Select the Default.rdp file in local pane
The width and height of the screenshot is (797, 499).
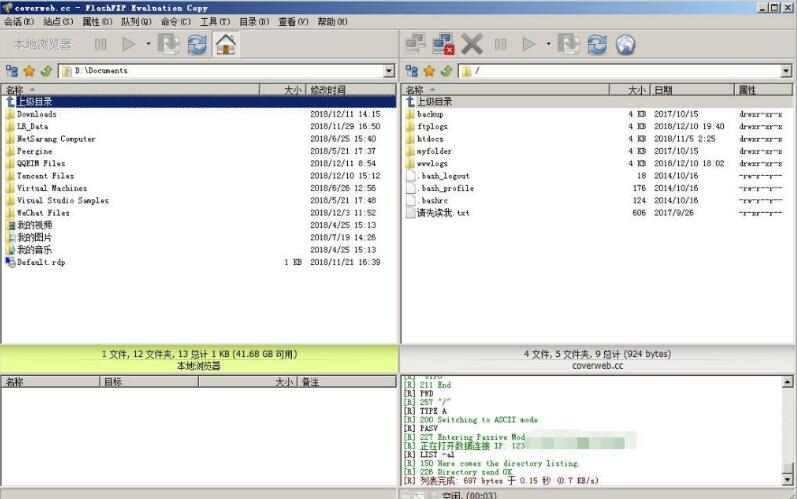click(x=40, y=262)
